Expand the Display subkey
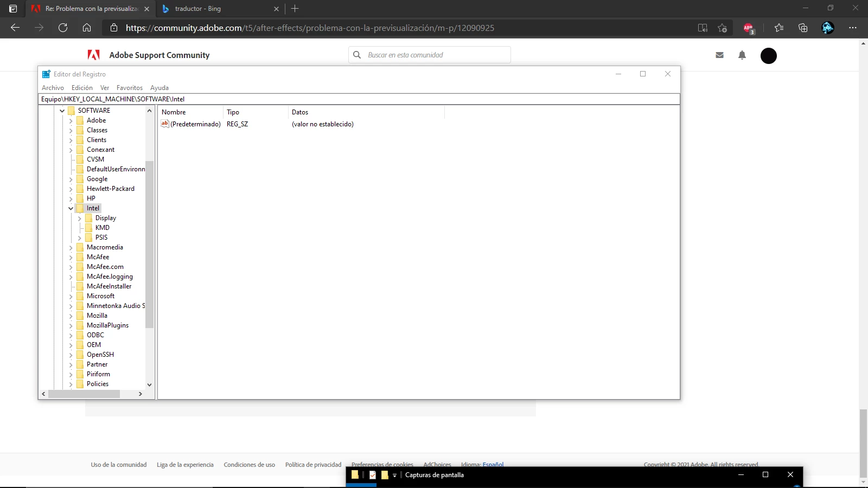The image size is (868, 488). coord(79,218)
